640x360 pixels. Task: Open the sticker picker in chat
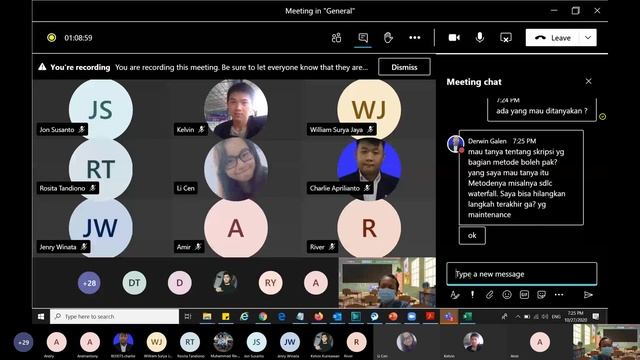(541, 294)
